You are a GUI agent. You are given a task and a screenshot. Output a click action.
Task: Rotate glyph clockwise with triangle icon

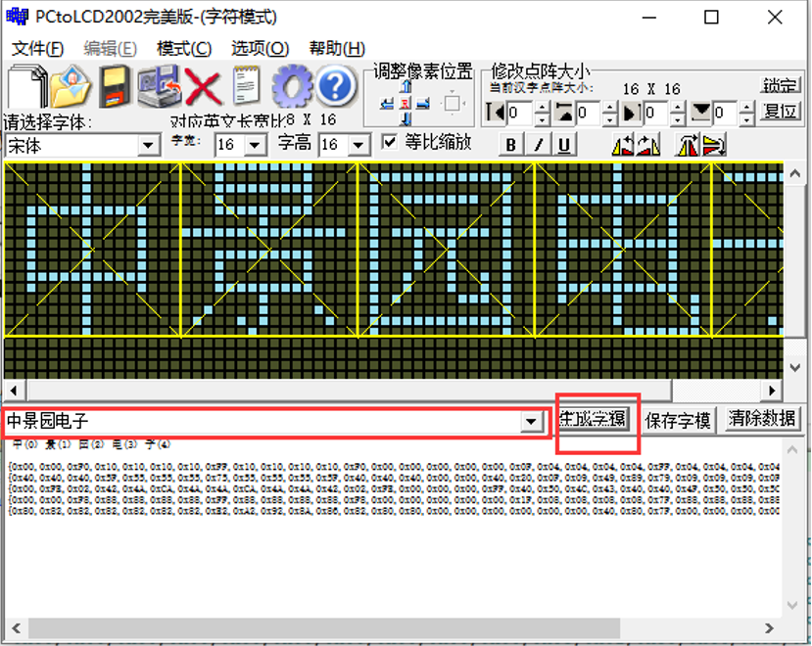click(647, 145)
